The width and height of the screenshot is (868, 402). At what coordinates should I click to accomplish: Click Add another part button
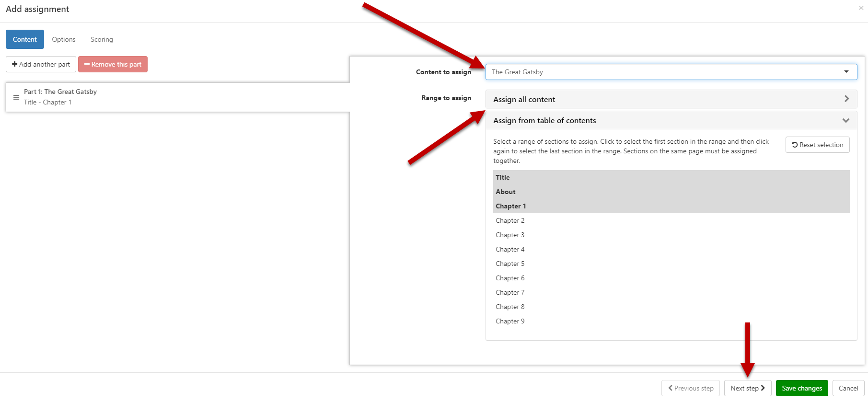point(41,64)
